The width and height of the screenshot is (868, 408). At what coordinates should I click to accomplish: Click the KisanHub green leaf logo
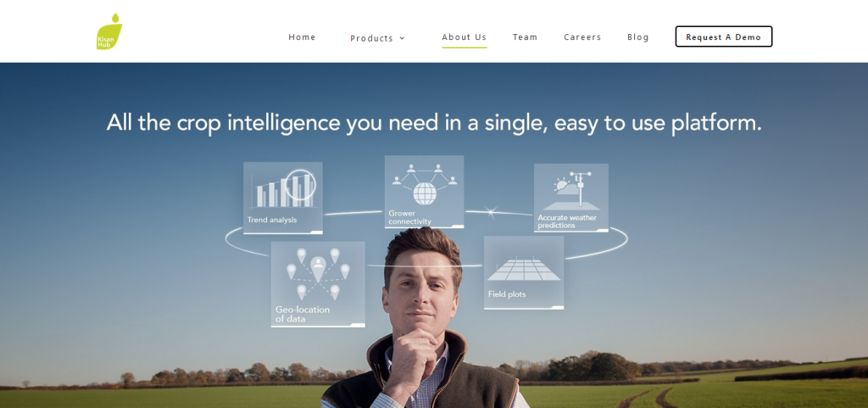click(x=109, y=31)
